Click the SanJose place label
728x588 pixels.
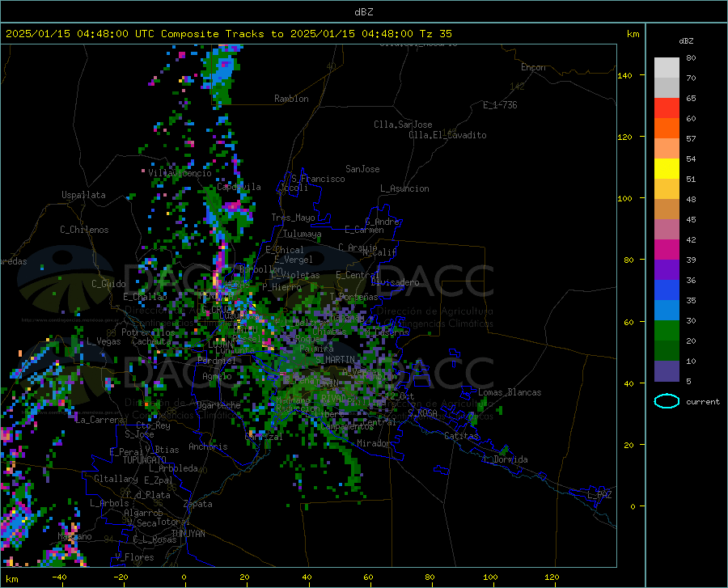pos(362,169)
